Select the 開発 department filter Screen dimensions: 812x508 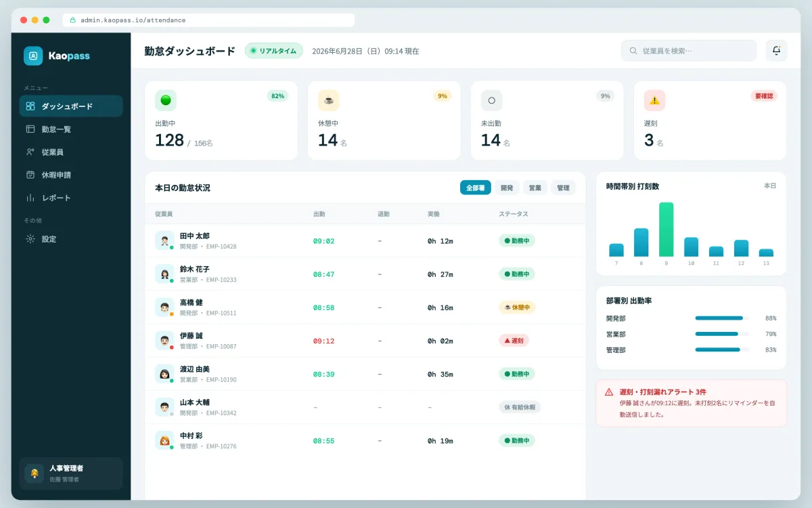(507, 188)
